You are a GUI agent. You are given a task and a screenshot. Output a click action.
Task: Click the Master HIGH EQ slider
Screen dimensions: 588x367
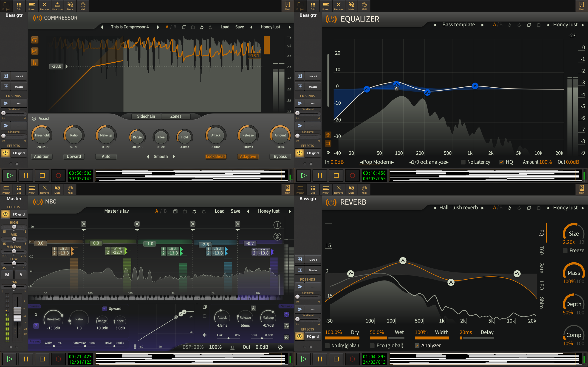(14, 227)
